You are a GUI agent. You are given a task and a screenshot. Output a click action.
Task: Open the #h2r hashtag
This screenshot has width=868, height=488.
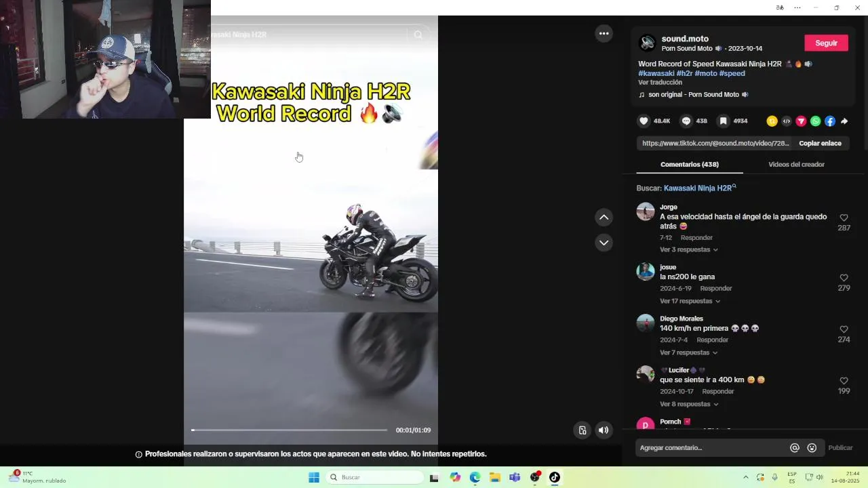pos(684,73)
